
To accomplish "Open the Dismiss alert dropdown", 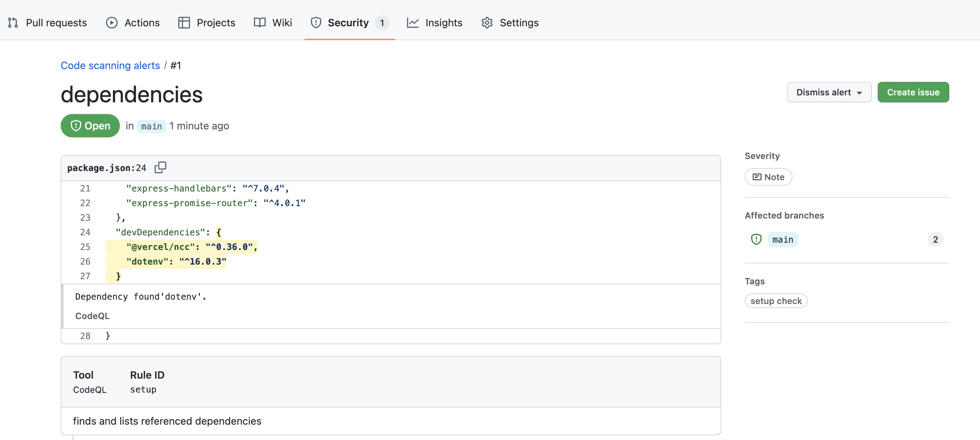I will click(x=829, y=92).
